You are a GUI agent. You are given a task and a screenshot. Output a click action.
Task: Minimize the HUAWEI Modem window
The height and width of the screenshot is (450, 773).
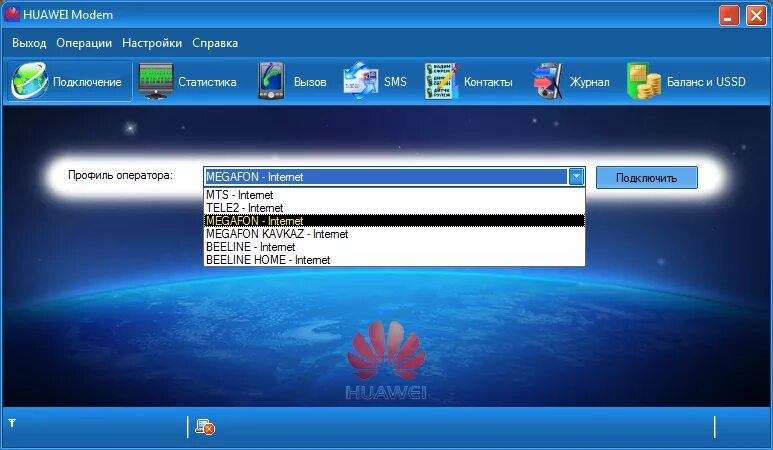pos(729,15)
